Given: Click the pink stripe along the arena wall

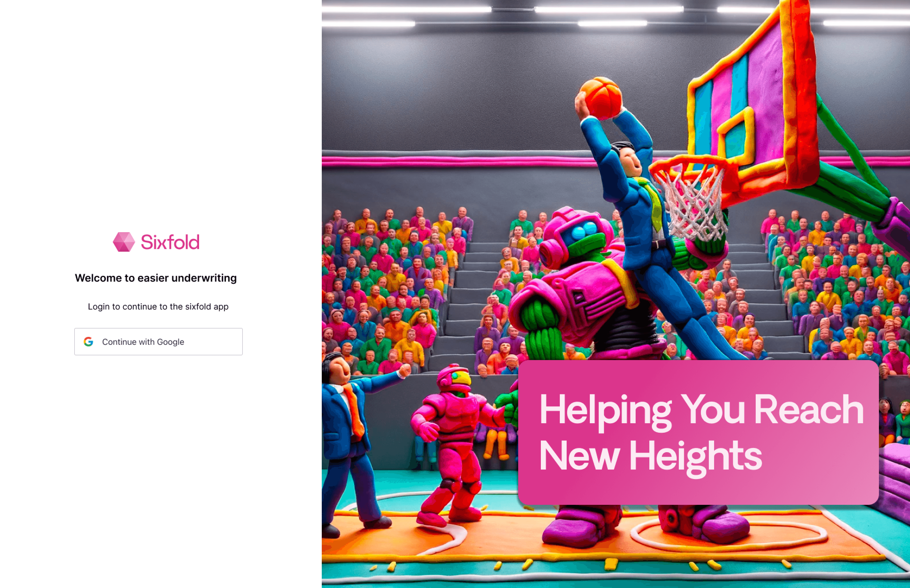Looking at the screenshot, I should [x=458, y=162].
